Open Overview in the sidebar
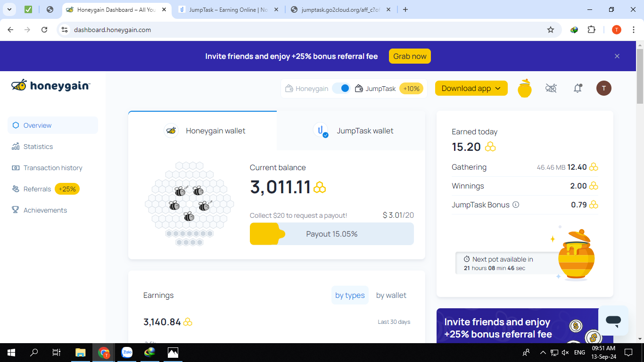This screenshot has height=362, width=644. click(x=53, y=125)
